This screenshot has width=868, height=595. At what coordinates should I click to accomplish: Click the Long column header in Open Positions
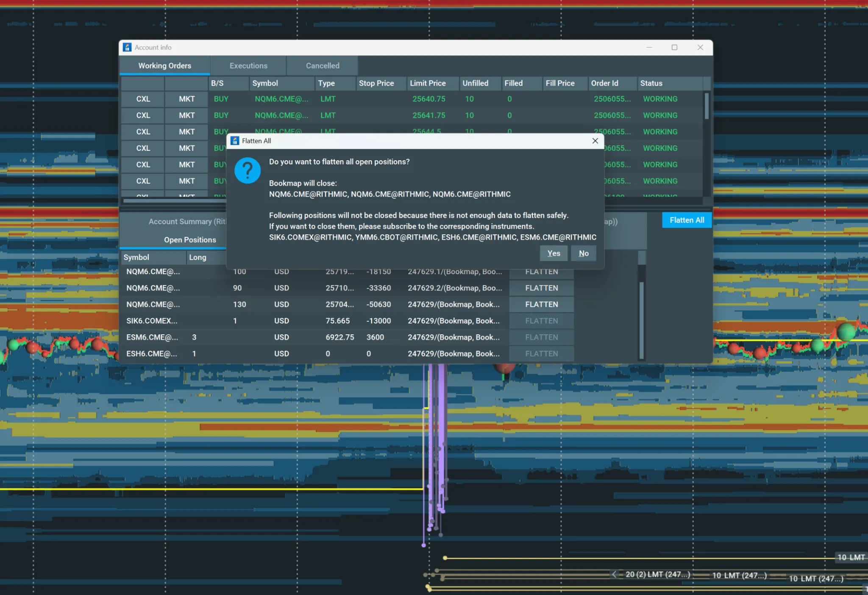pyautogui.click(x=206, y=257)
